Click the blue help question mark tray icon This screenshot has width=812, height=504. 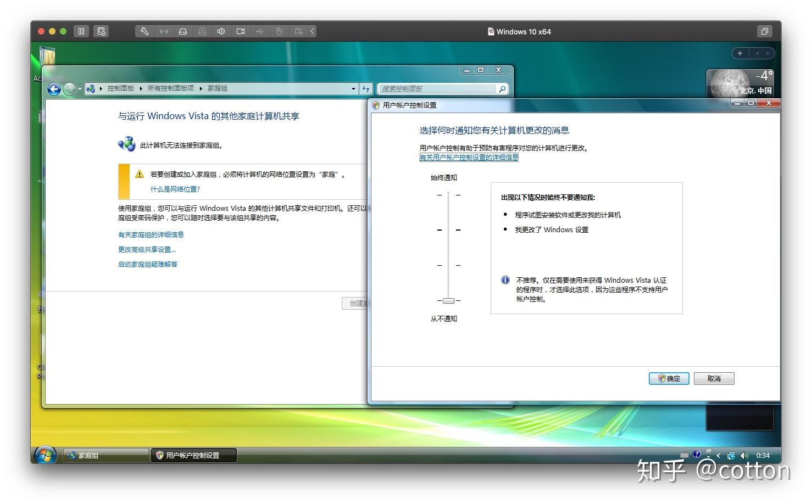(697, 455)
